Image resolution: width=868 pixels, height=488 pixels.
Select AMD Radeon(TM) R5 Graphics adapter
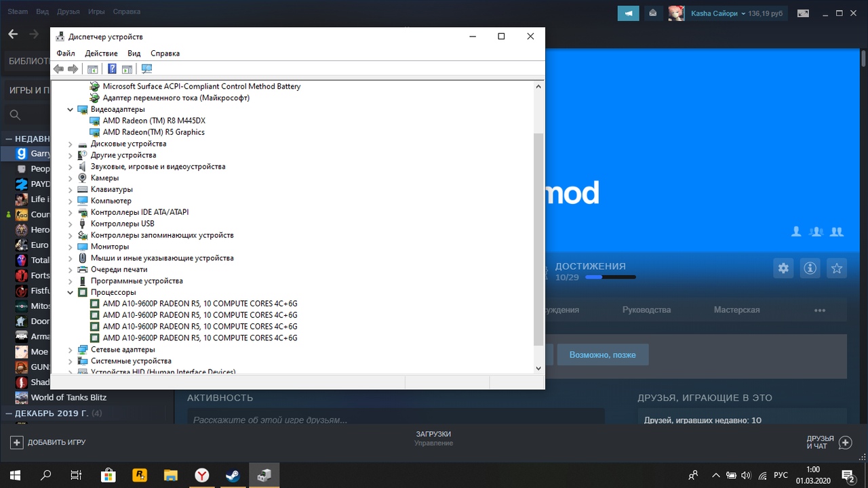153,132
